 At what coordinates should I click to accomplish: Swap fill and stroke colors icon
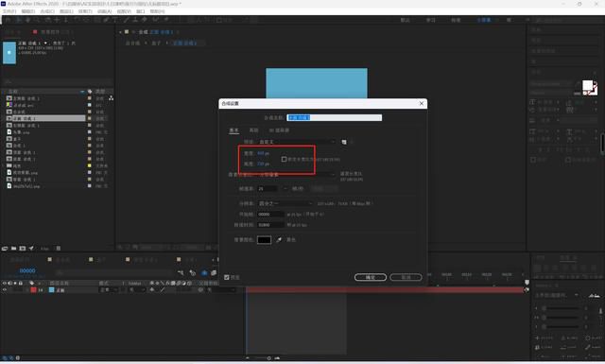595,83
